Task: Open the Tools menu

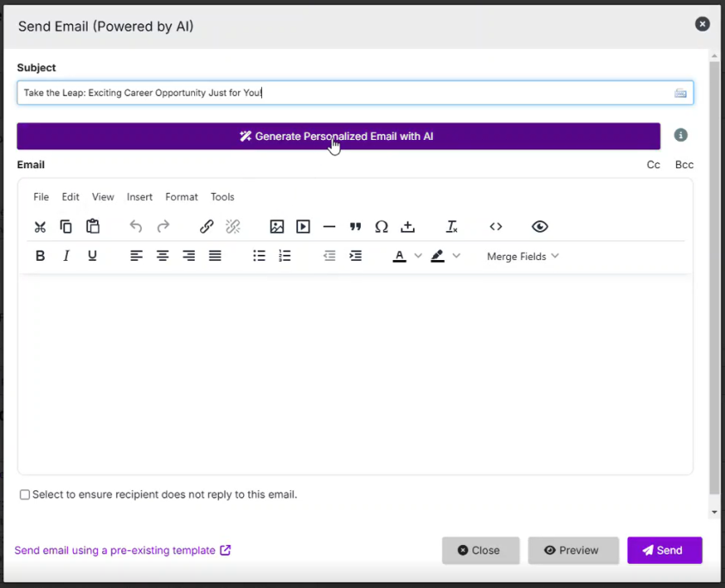Action: click(222, 197)
